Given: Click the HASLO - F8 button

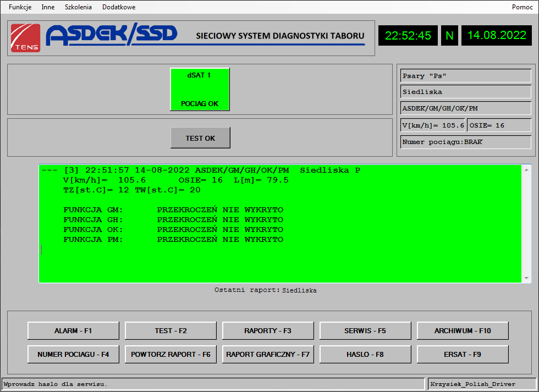Looking at the screenshot, I should coord(365,354).
